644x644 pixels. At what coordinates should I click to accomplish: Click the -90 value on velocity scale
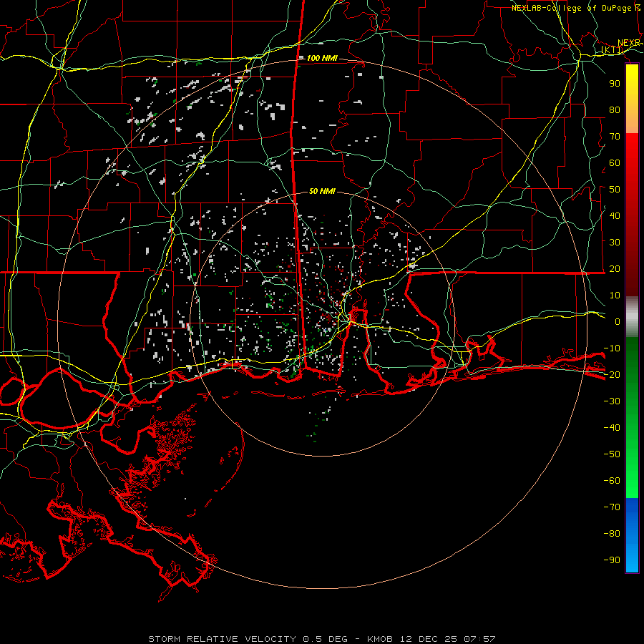(x=612, y=560)
